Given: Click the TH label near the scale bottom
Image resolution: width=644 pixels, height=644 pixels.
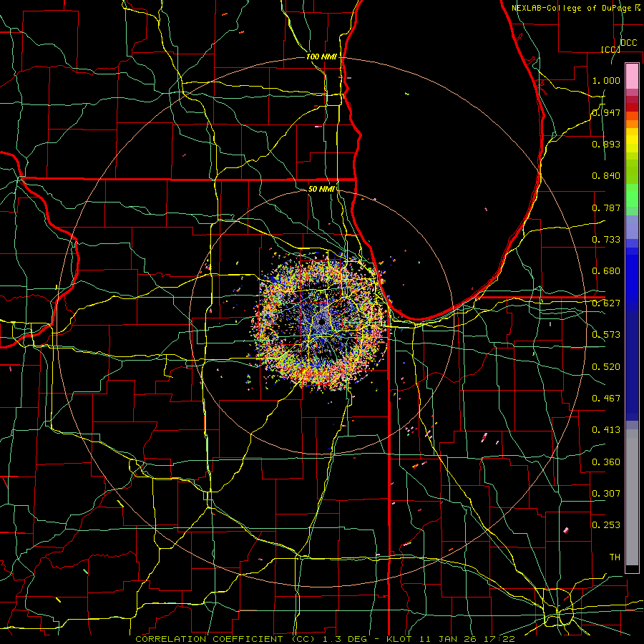Looking at the screenshot, I should (x=615, y=557).
